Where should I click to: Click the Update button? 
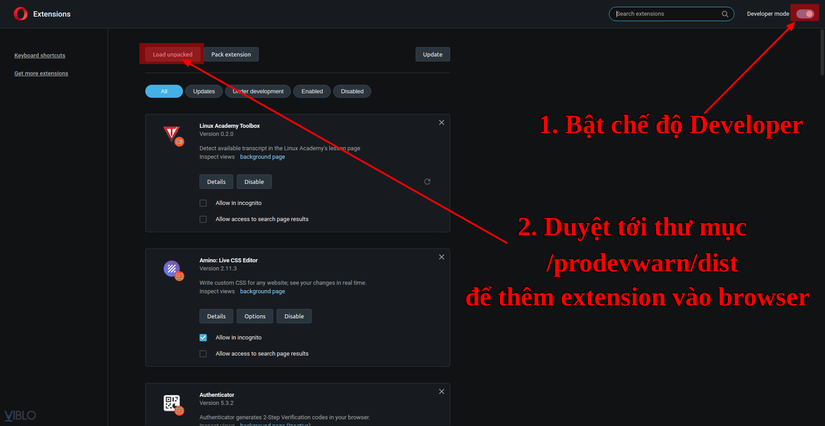pos(432,54)
